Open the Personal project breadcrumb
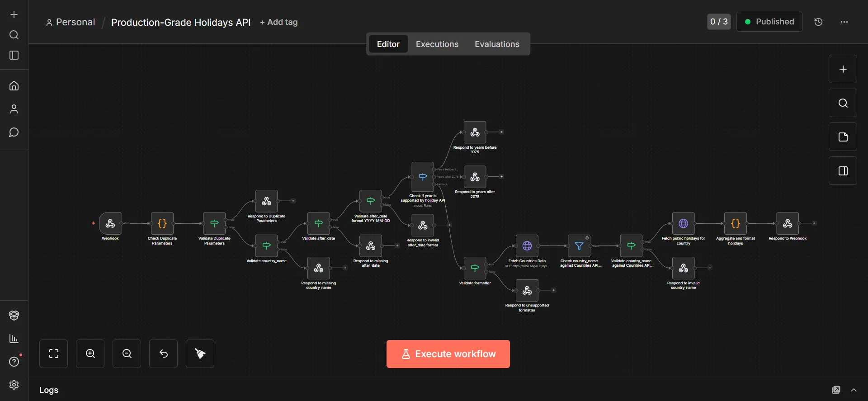Image resolution: width=868 pixels, height=401 pixels. [x=71, y=22]
